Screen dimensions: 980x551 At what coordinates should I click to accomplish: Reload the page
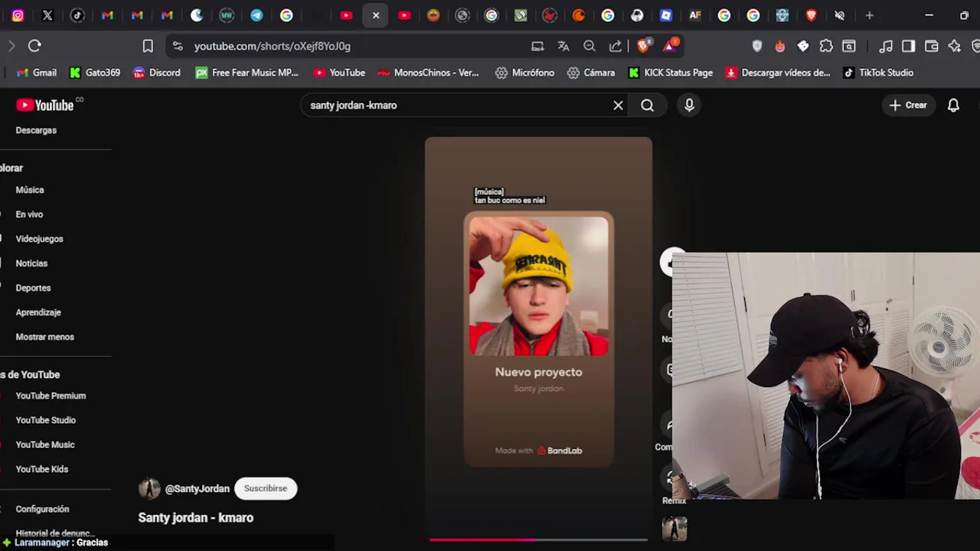(x=34, y=46)
